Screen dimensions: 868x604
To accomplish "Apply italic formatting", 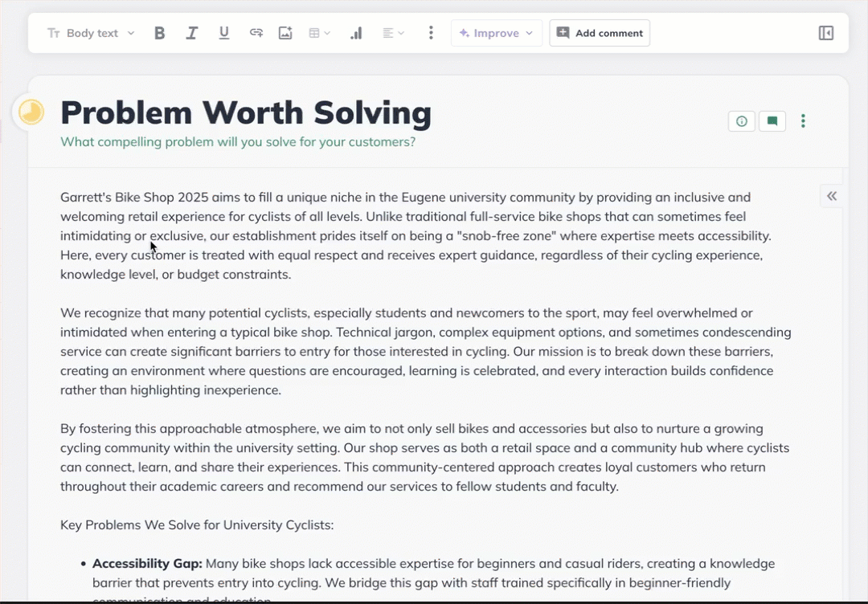I will [191, 33].
